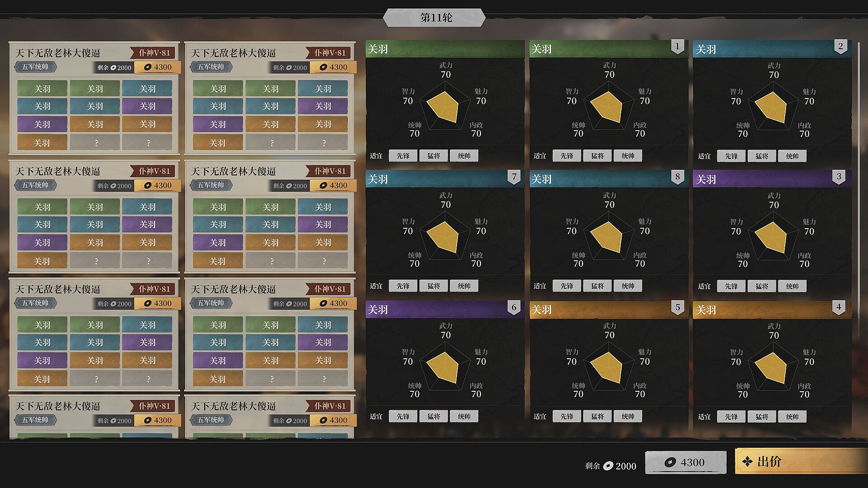Click the 关羽 name header on card 5

click(608, 310)
